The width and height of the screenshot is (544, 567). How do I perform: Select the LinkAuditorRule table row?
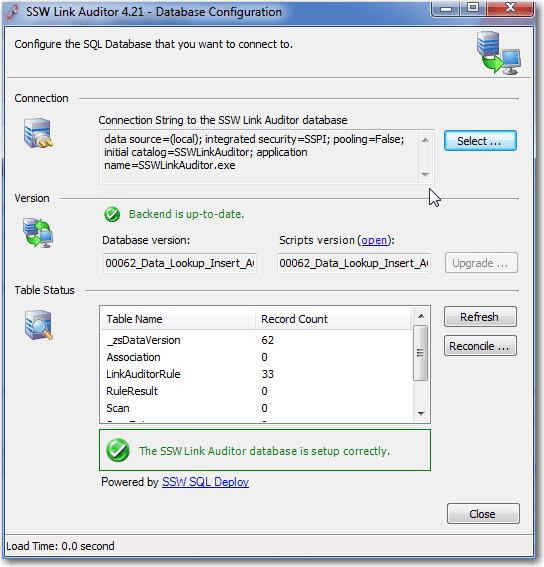pyautogui.click(x=256, y=374)
